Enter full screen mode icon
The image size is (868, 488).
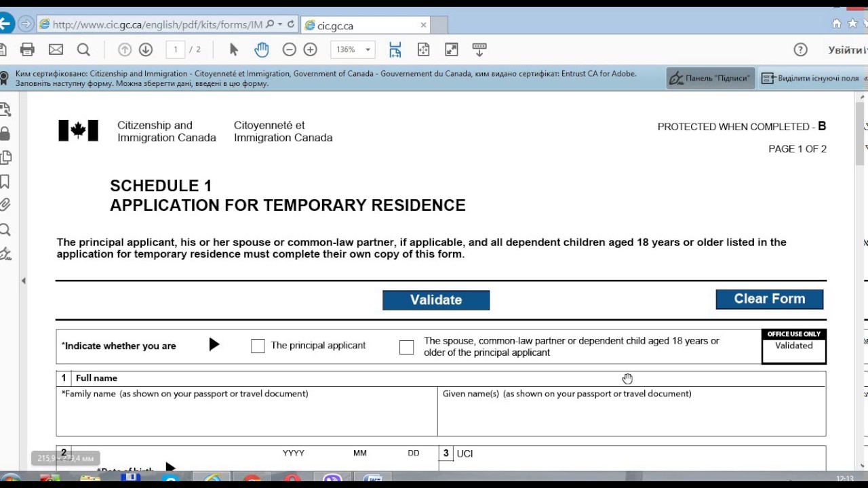452,49
